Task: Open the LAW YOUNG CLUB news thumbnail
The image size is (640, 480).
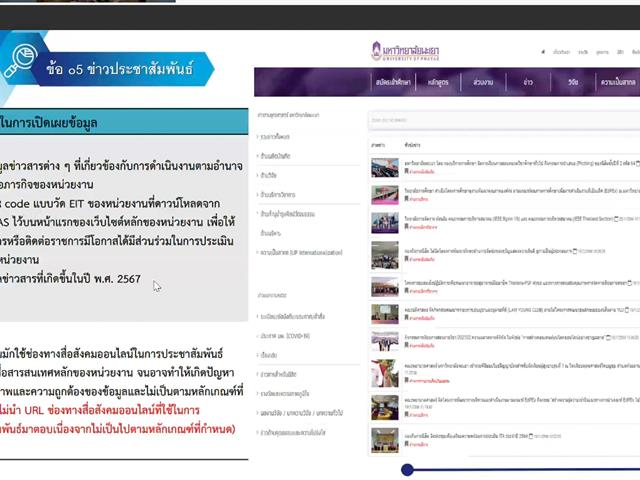Action: tap(385, 314)
